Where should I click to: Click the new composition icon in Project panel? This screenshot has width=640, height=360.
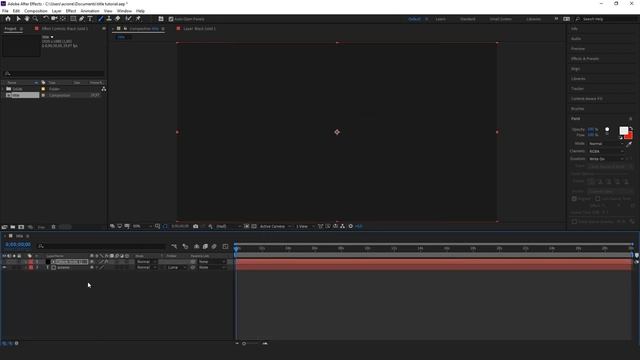21,227
